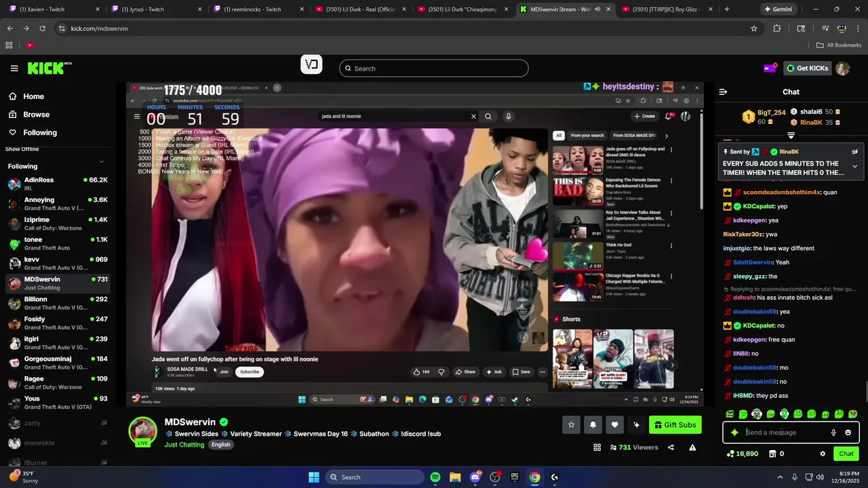The width and height of the screenshot is (868, 488).
Task: Share the stream via the share icon
Action: 671,447
